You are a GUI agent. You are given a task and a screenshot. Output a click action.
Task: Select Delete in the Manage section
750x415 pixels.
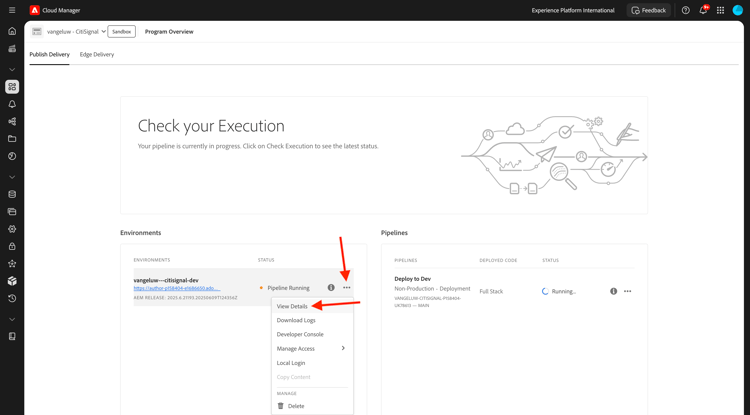pyautogui.click(x=296, y=406)
